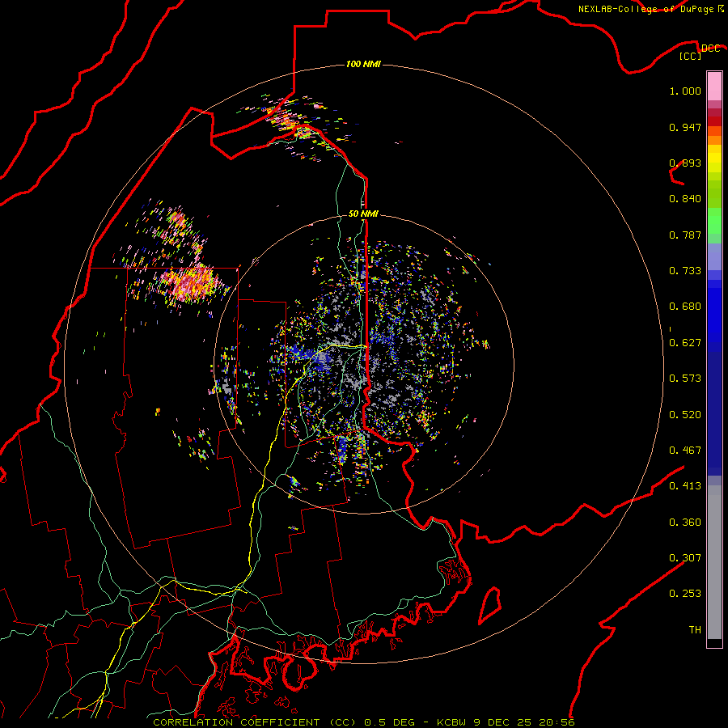728x728 pixels.
Task: Click the 0.467 color scale value
Action: pyautogui.click(x=685, y=451)
